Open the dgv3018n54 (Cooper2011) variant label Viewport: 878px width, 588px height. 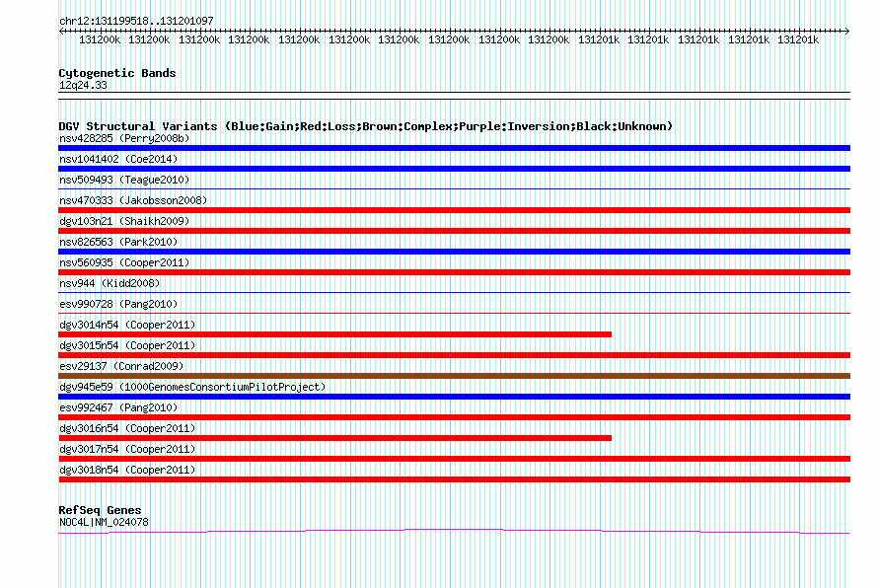point(127,470)
